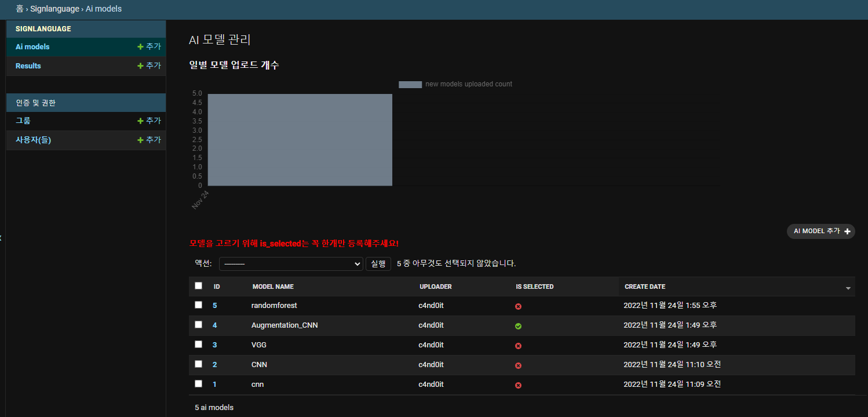Collapse the sidebar with the left edge toggle
The width and height of the screenshot is (868, 417).
(x=2, y=237)
